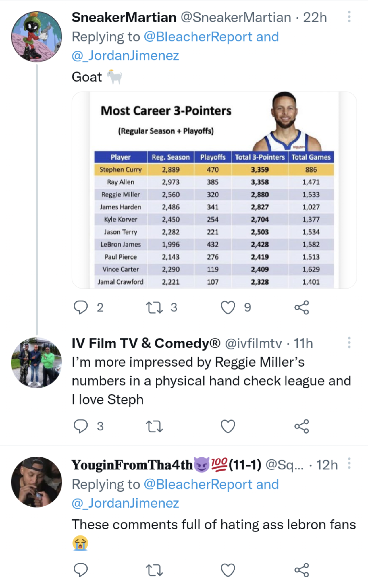Open more options for IV Film TV tweet
368x588 pixels.
point(349,343)
